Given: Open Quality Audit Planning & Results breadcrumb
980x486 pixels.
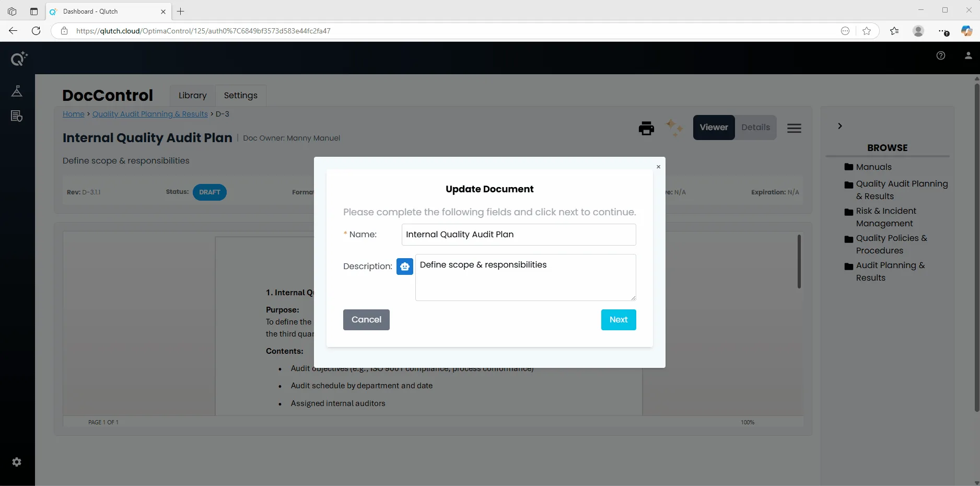Looking at the screenshot, I should point(150,114).
